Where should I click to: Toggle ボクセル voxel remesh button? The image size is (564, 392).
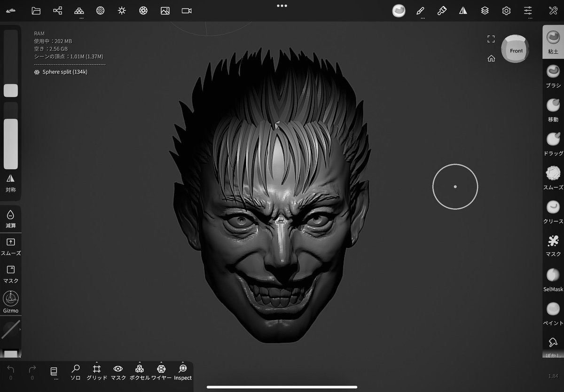coord(139,372)
